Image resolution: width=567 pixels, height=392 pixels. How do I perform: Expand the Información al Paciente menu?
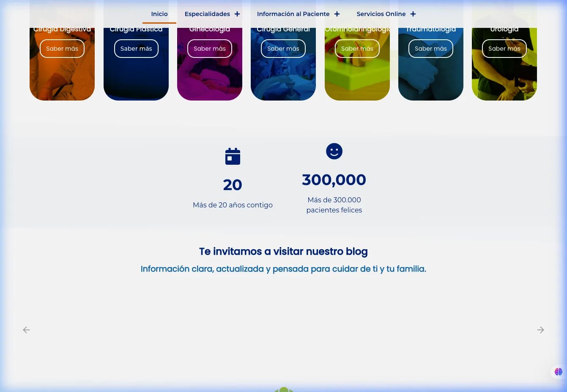337,14
